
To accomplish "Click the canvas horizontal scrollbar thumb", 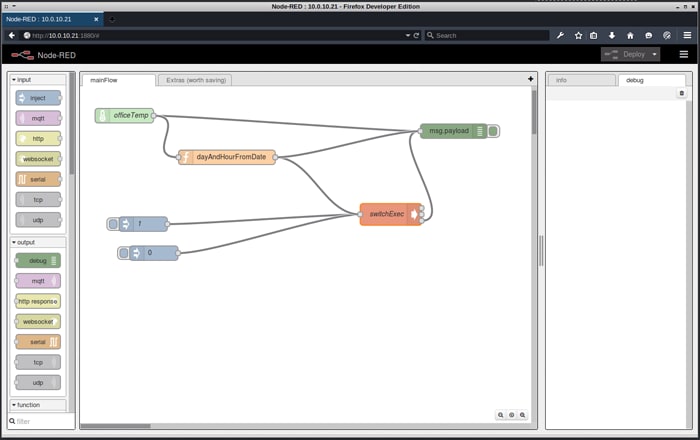I will [x=115, y=426].
